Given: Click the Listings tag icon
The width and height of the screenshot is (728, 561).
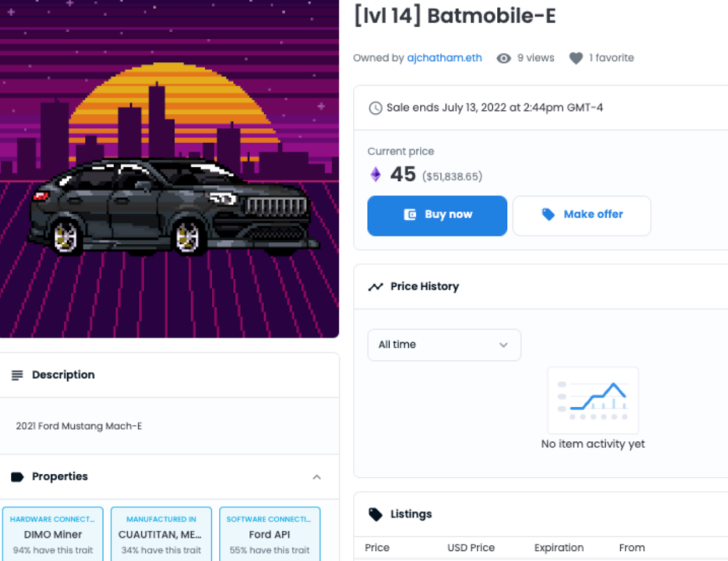Looking at the screenshot, I should point(376,513).
